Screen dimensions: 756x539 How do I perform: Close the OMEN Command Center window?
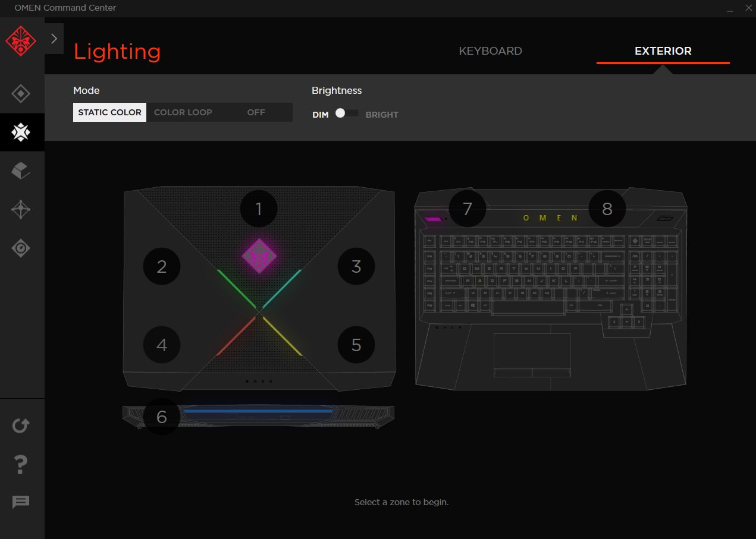(748, 8)
